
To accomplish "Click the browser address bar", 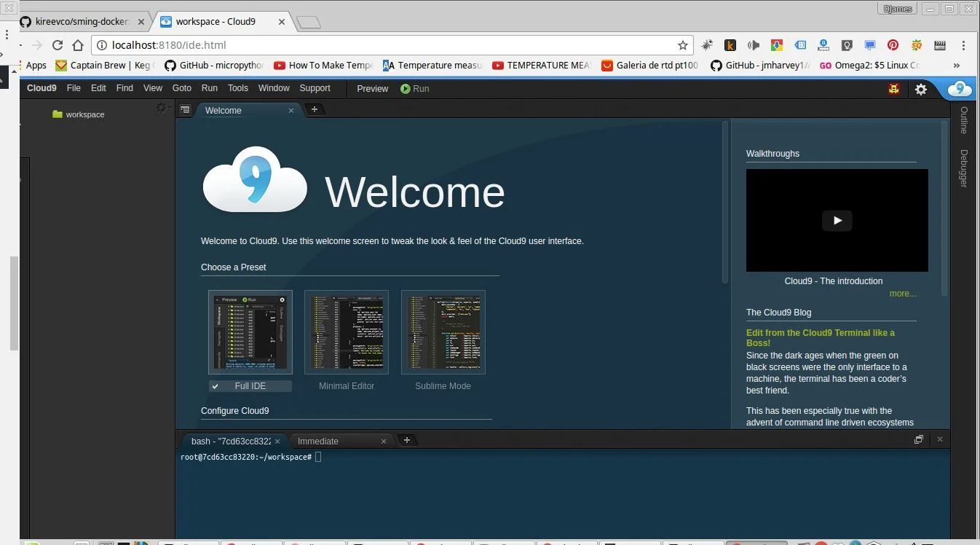I will 393,45.
